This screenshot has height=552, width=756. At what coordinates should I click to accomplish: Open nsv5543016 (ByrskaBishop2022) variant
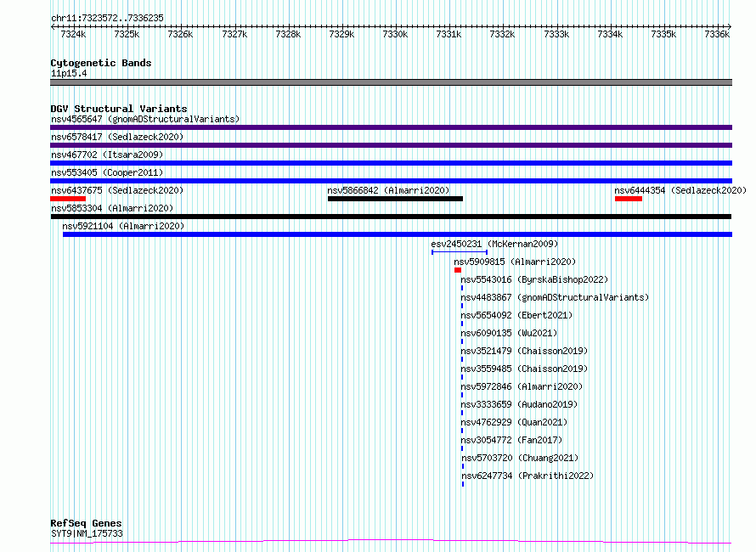pyautogui.click(x=534, y=279)
